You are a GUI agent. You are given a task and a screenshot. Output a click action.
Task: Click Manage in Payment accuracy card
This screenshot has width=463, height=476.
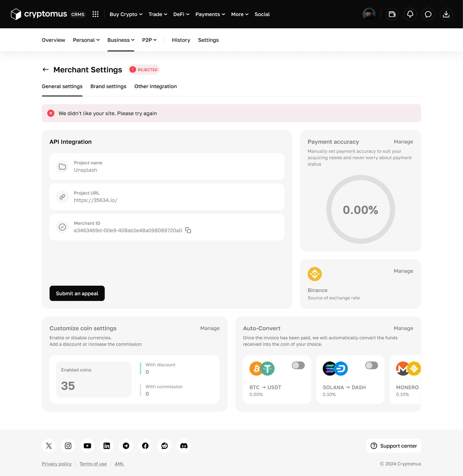point(403,142)
